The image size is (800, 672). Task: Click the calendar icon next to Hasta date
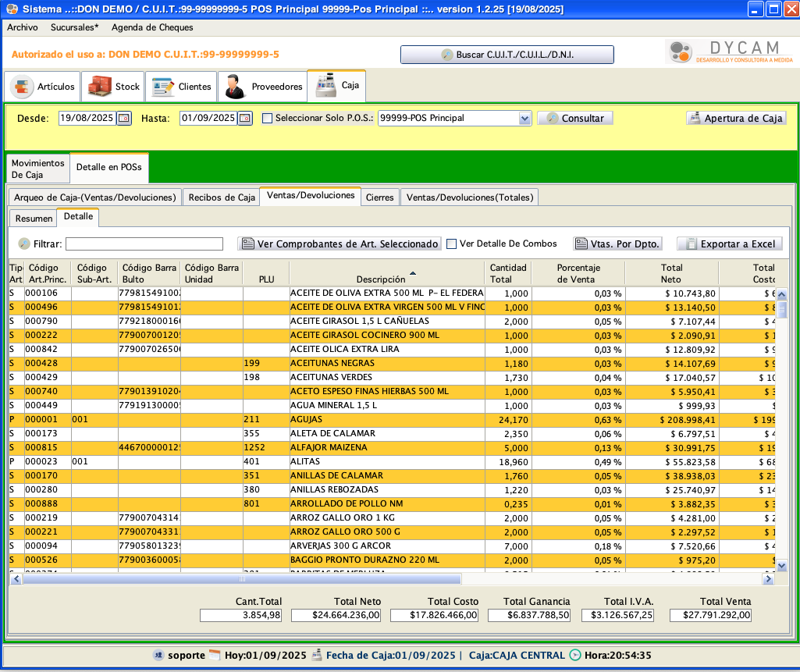point(245,119)
